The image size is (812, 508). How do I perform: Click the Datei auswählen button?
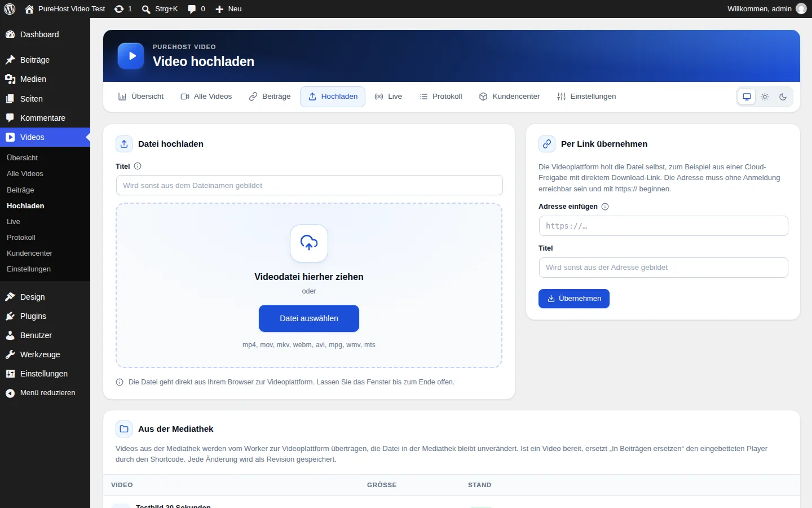point(309,318)
